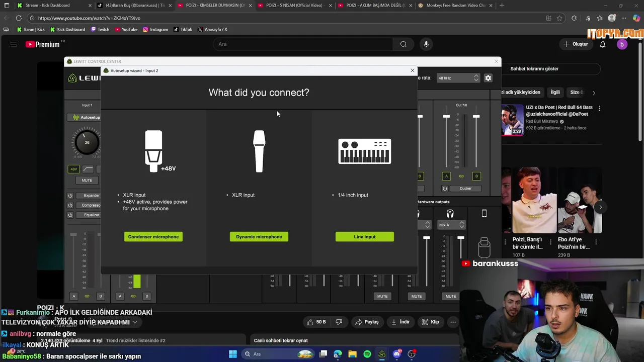The image size is (644, 362).
Task: Reload the page
Action: point(19,18)
